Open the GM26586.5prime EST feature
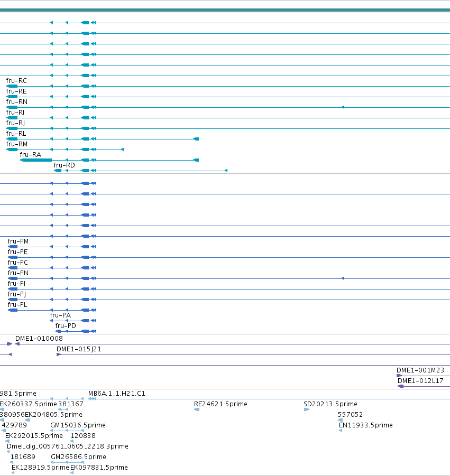 point(78,457)
